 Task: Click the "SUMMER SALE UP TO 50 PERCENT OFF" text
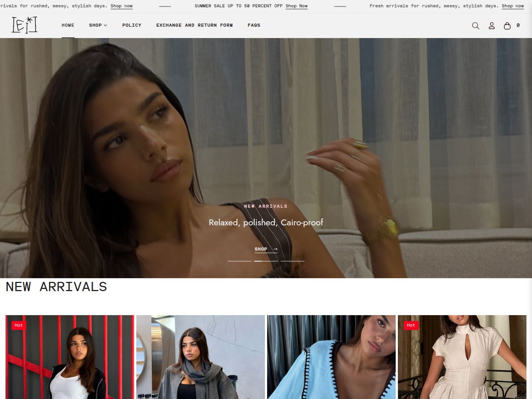coord(239,6)
